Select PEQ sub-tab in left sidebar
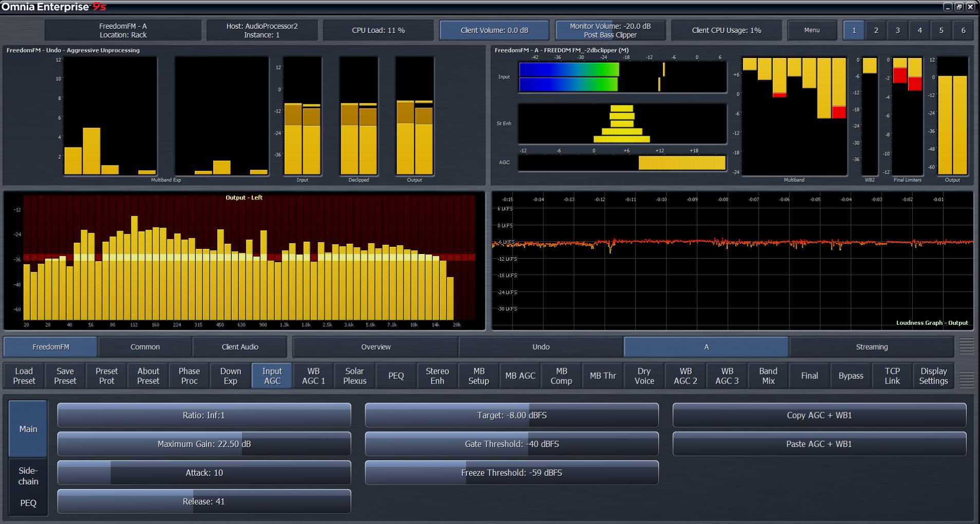Screen dimensions: 980x524 tap(28, 503)
